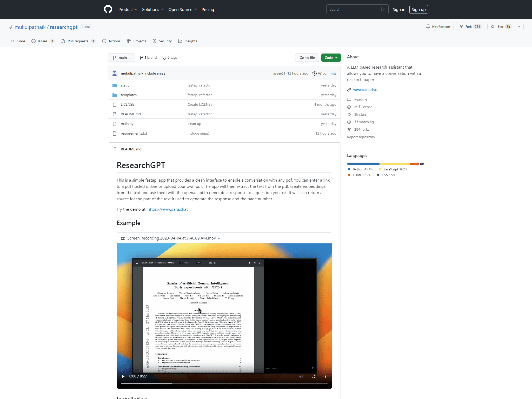
Task: Expand the Open Source menu
Action: tap(182, 9)
